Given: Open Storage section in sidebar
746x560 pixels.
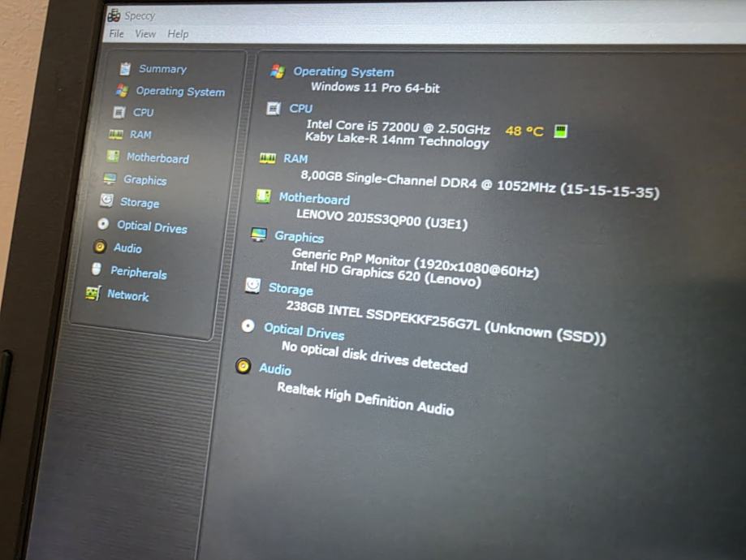Looking at the screenshot, I should [x=140, y=203].
